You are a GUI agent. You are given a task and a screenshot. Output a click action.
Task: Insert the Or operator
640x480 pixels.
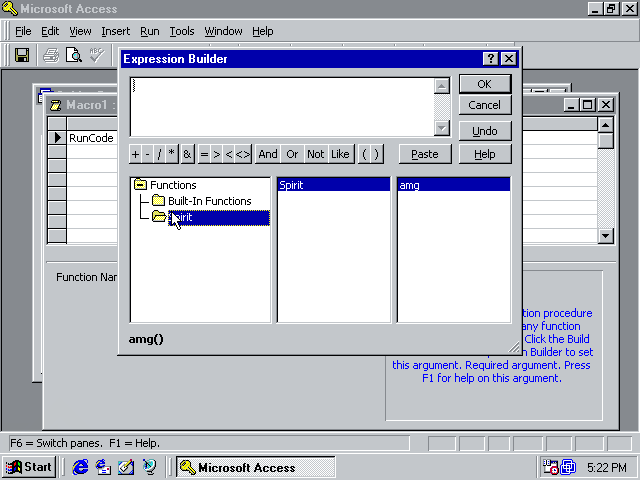coord(292,154)
